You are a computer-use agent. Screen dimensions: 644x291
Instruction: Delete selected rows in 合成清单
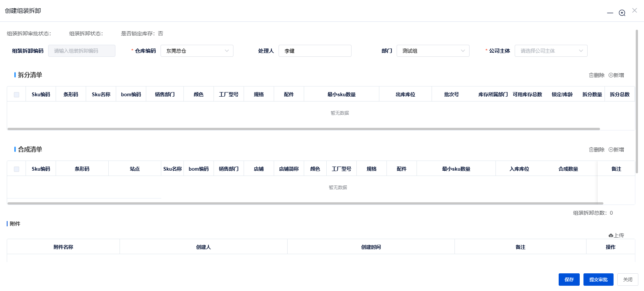pyautogui.click(x=597, y=150)
